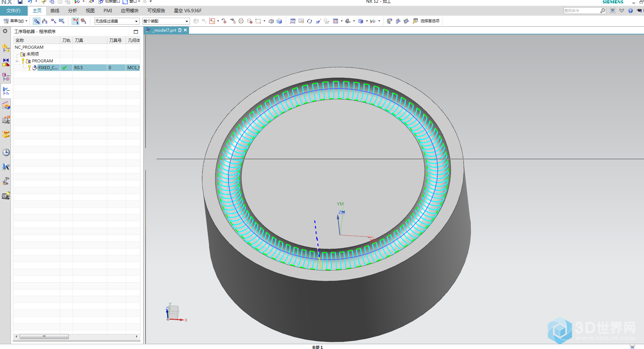Open the Part Navigator sidebar tab
Image resolution: width=644 pixels, height=349 pixels.
(6, 77)
